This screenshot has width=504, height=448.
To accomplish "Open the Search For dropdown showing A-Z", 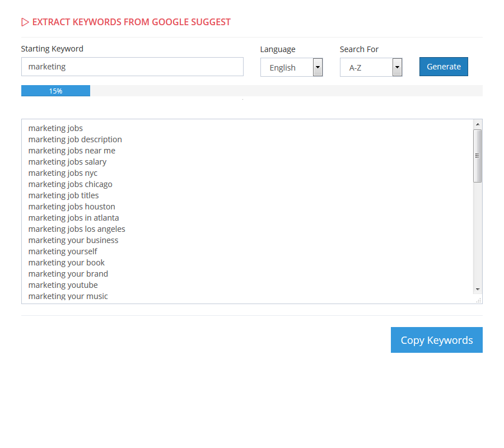I will (x=371, y=67).
